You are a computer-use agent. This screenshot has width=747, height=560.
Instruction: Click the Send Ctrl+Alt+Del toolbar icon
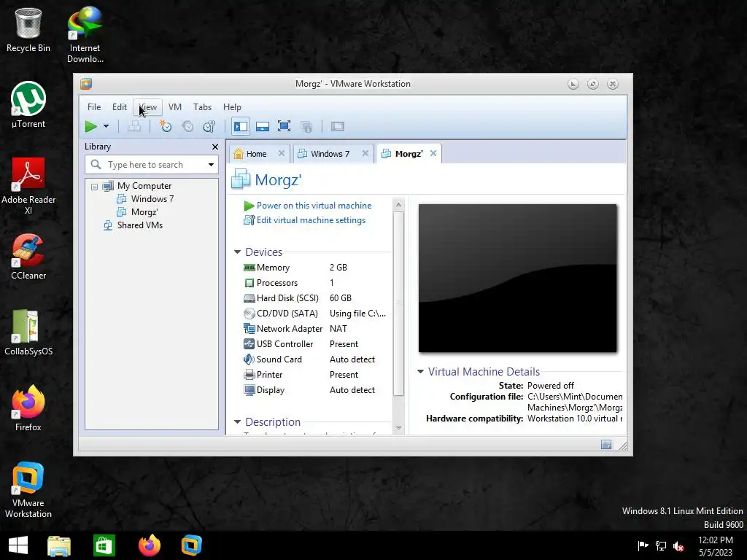pos(134,127)
